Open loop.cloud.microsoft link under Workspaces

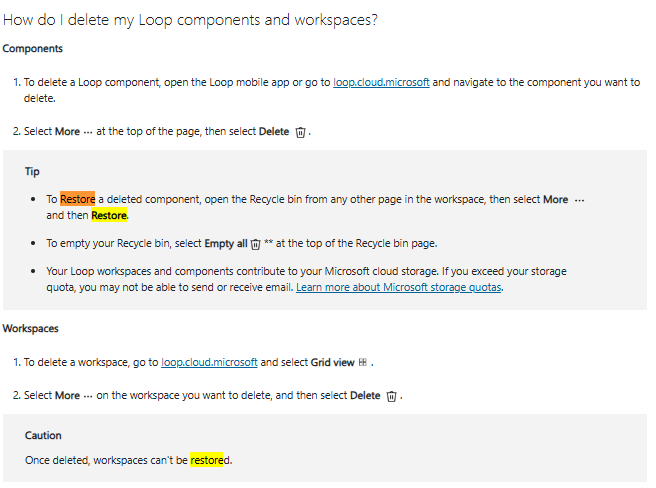pos(209,362)
